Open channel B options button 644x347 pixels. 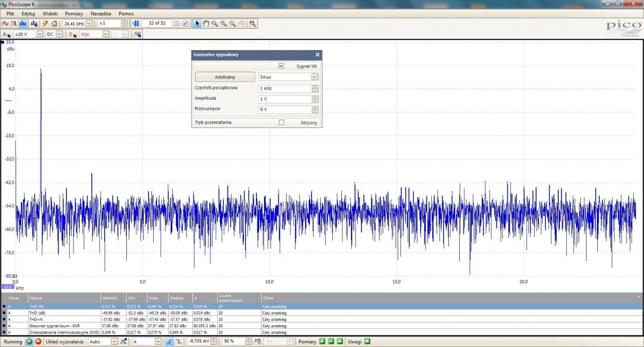point(73,34)
